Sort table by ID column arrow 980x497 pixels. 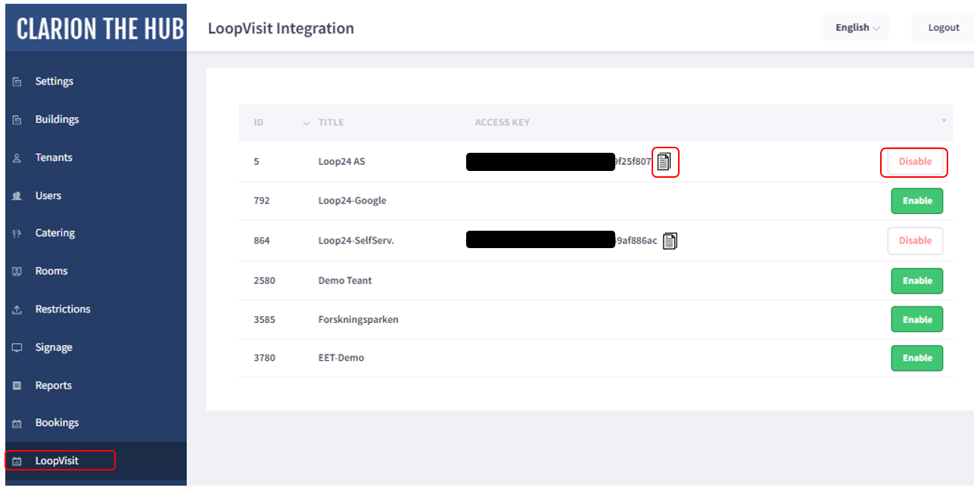[306, 123]
